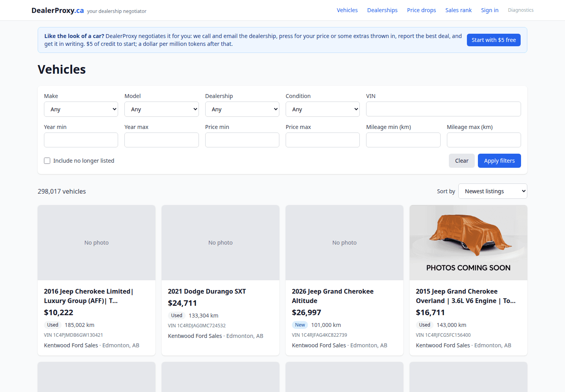Image resolution: width=565 pixels, height=392 pixels.
Task: Open the DealerProxy.ca home logo
Action: [x=58, y=11]
